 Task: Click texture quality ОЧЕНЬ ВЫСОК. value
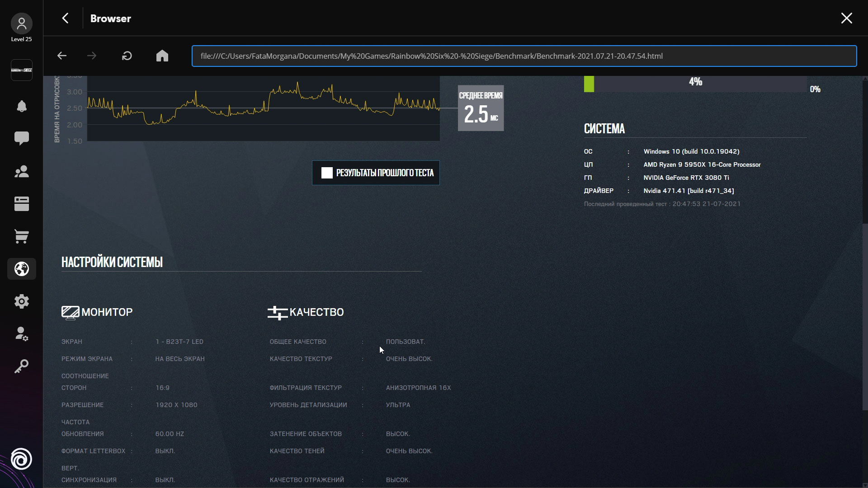(409, 359)
